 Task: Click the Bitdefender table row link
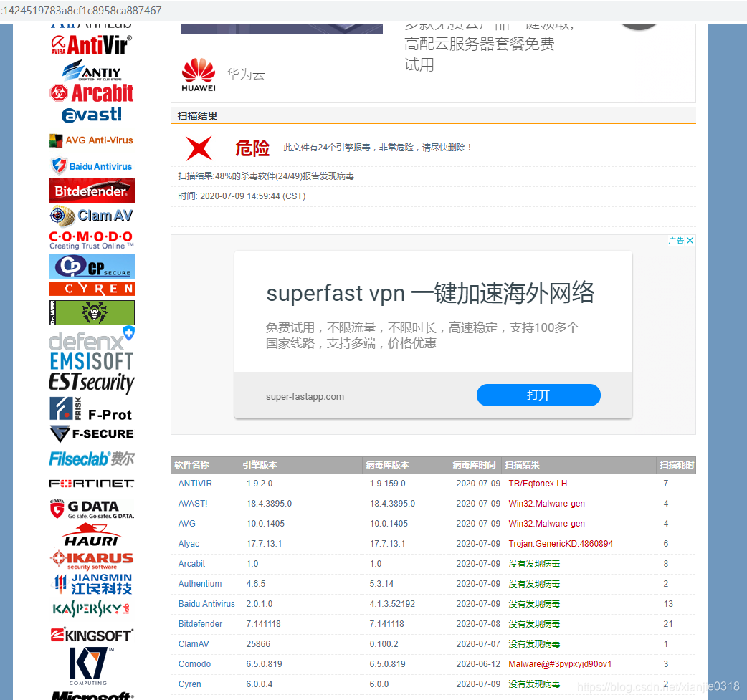(200, 624)
